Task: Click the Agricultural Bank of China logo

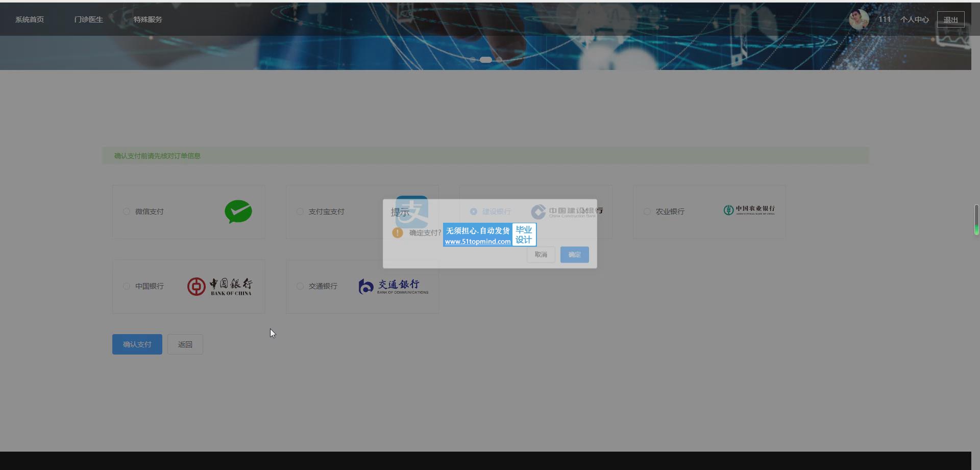Action: 749,210
